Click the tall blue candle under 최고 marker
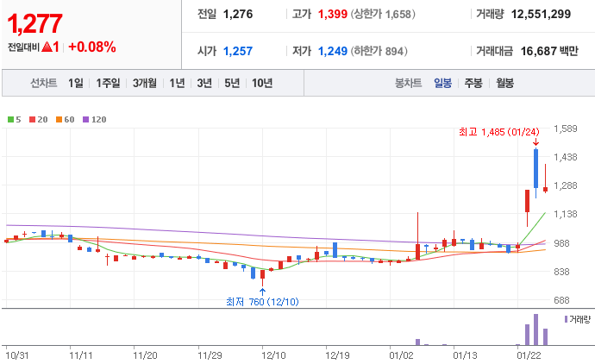Screen dimensions: 595x364 [535, 168]
